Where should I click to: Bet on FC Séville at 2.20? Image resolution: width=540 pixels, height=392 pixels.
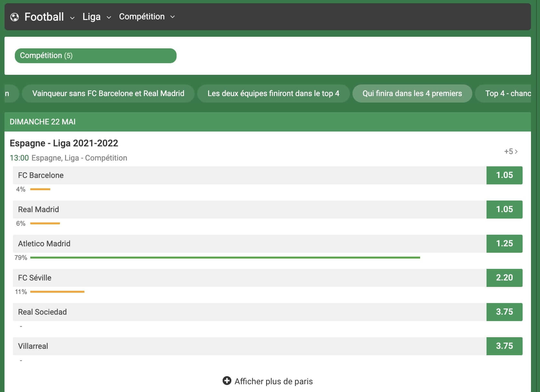[x=504, y=278]
